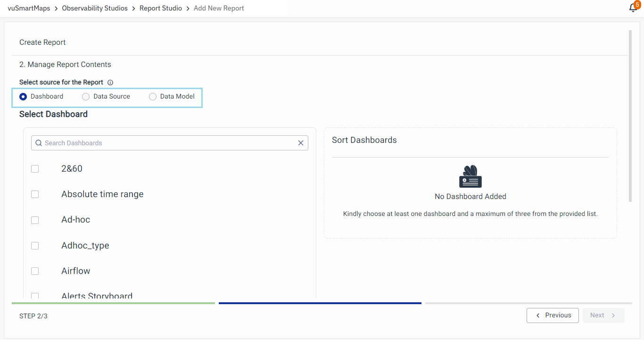Focus the Search Dashboards input field

170,143
